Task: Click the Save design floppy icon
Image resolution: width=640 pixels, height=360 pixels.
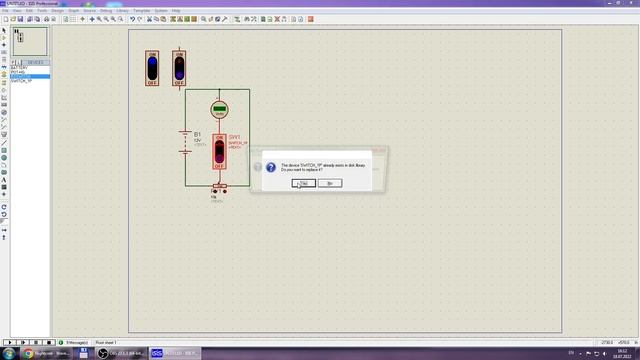Action: pos(20,19)
